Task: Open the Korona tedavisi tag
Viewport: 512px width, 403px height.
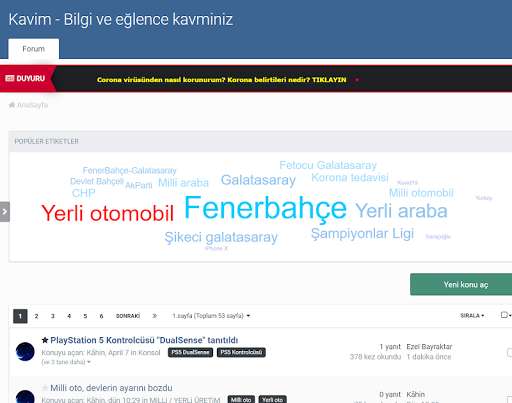Action: click(350, 178)
